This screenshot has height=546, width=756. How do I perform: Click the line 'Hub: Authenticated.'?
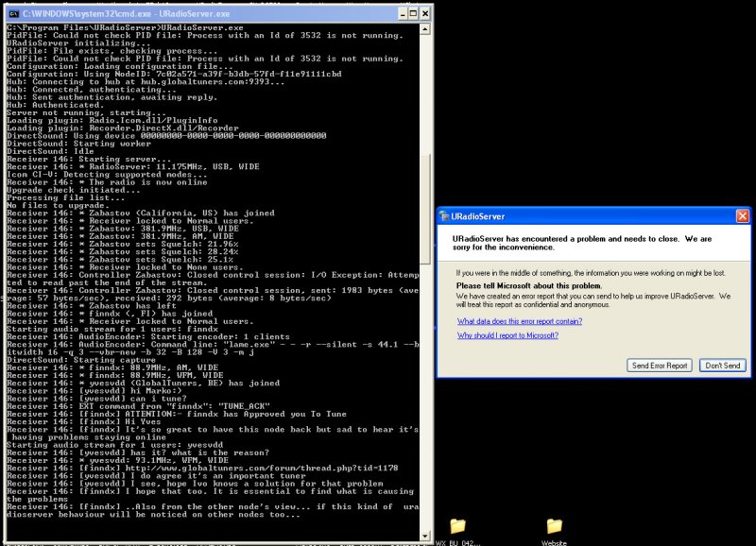coord(55,105)
